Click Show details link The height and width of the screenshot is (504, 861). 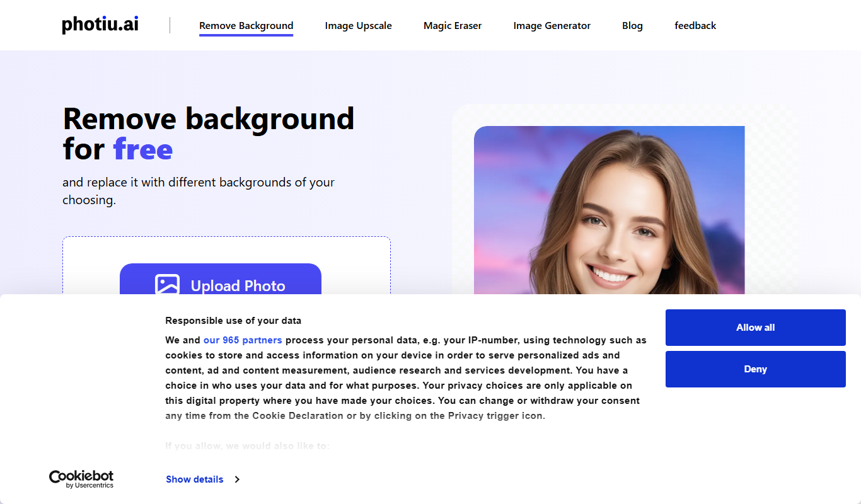[x=195, y=479]
